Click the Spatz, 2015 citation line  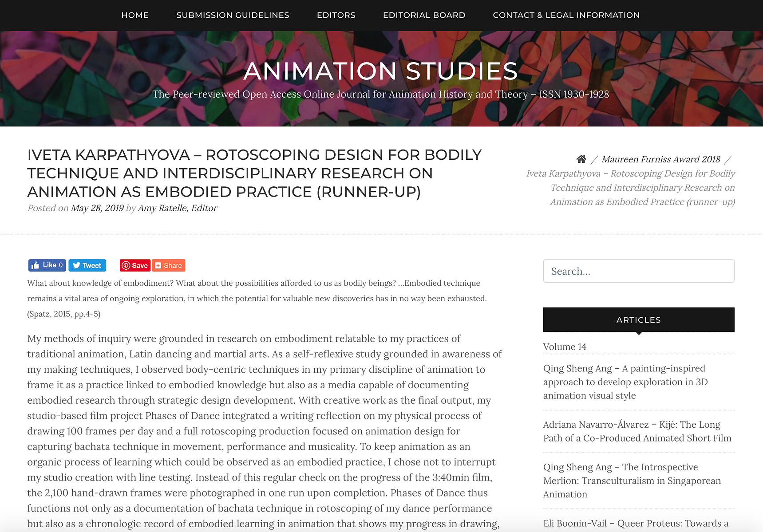(64, 314)
